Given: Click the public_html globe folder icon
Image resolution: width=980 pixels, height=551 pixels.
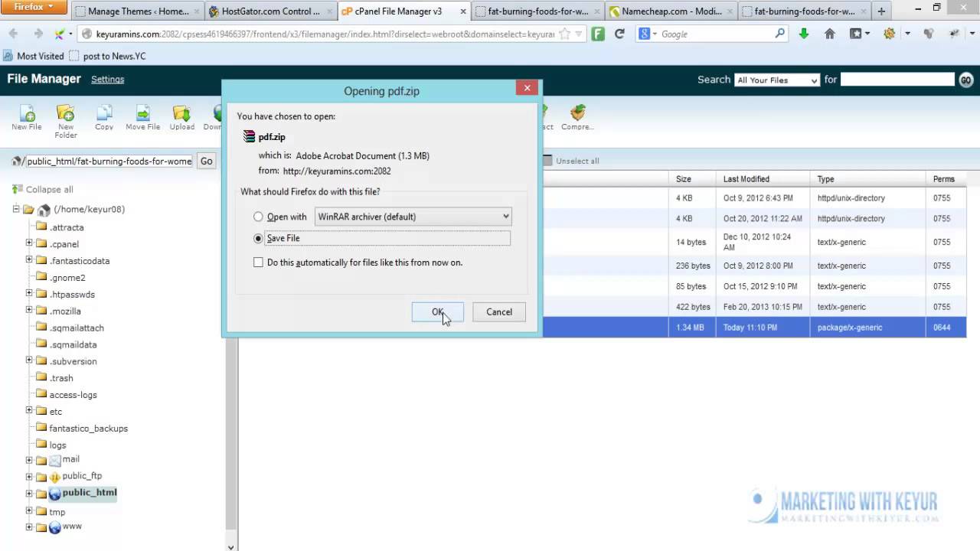Looking at the screenshot, I should click(54, 493).
